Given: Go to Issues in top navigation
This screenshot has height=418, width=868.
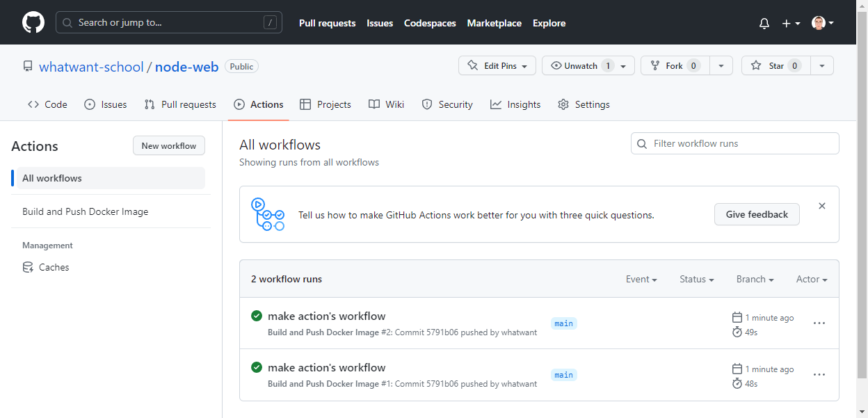Looking at the screenshot, I should [x=380, y=23].
